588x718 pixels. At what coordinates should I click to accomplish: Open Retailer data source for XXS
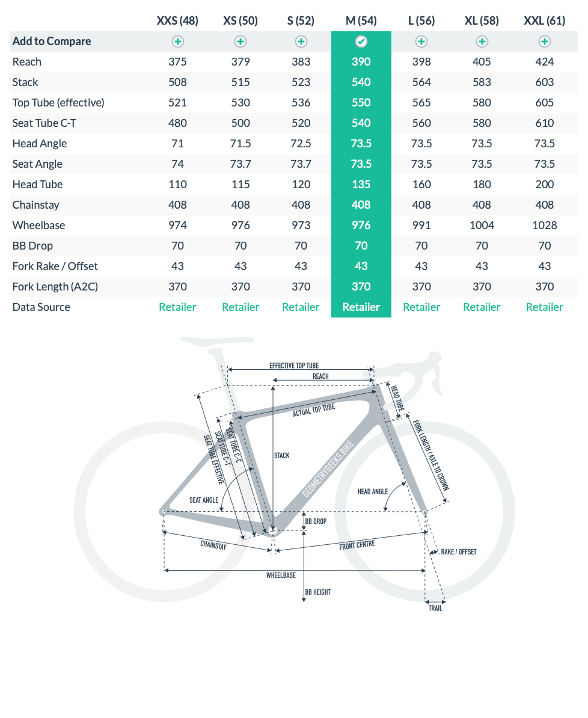coord(177,307)
